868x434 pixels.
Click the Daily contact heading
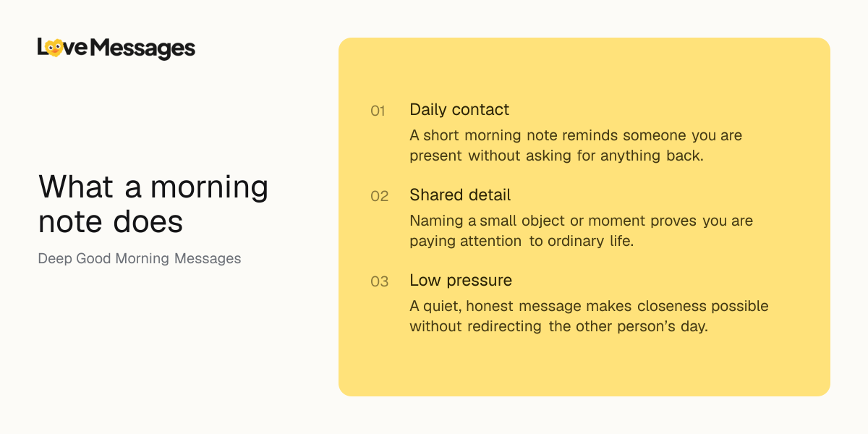459,110
